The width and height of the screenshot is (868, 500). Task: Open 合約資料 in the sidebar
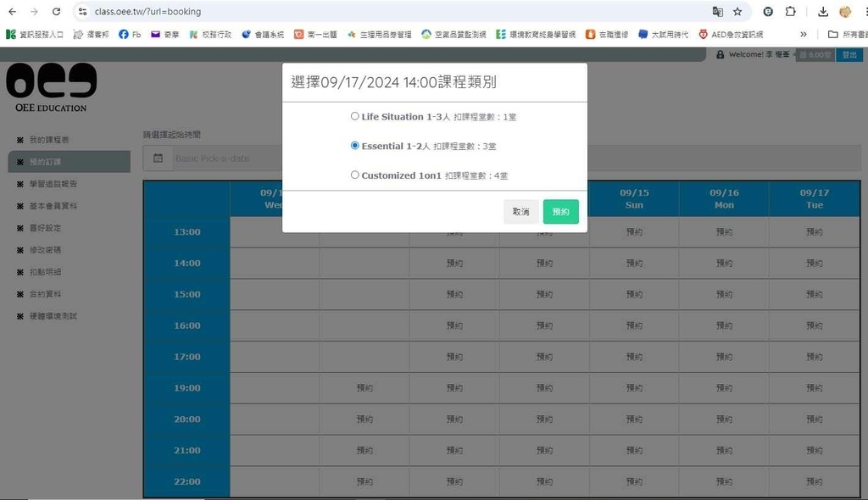pos(45,294)
